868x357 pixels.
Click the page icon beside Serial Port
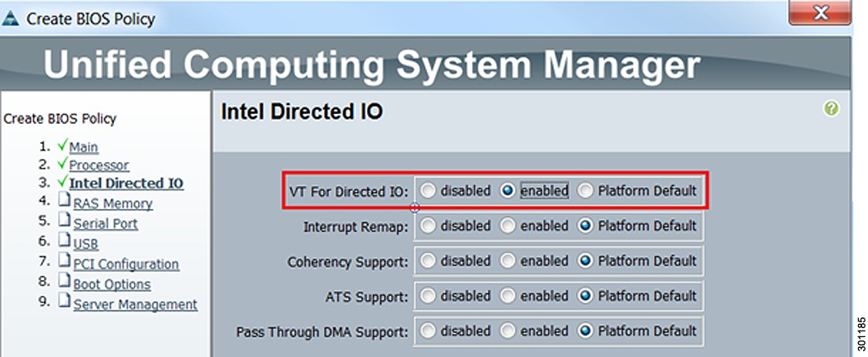(64, 220)
